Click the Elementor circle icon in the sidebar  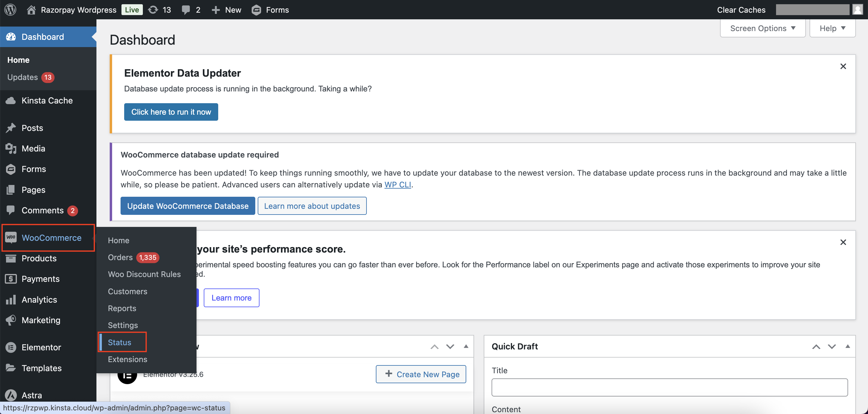pos(11,347)
